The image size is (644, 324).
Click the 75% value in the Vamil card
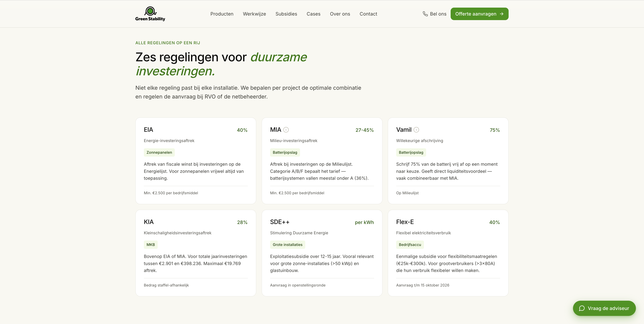[495, 130]
